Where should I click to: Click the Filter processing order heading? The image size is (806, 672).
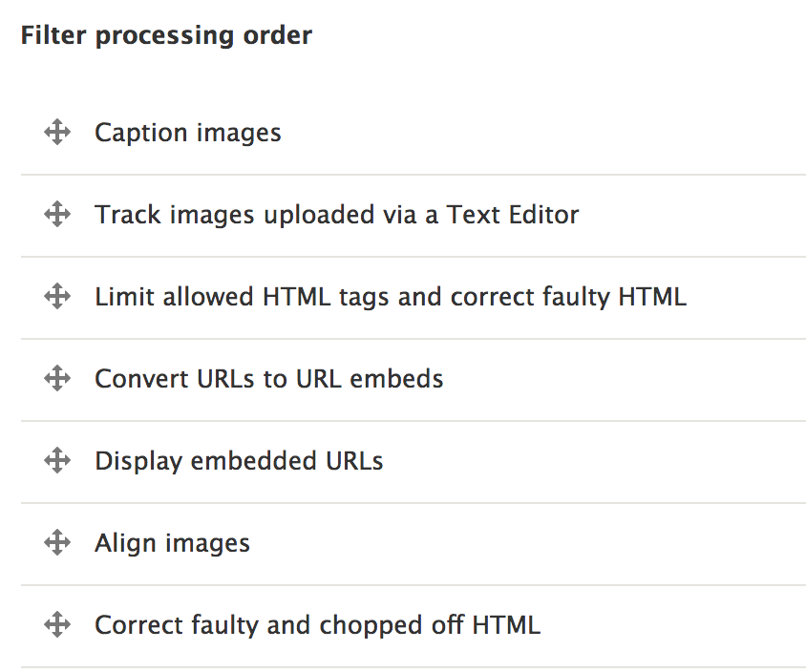pos(166,36)
